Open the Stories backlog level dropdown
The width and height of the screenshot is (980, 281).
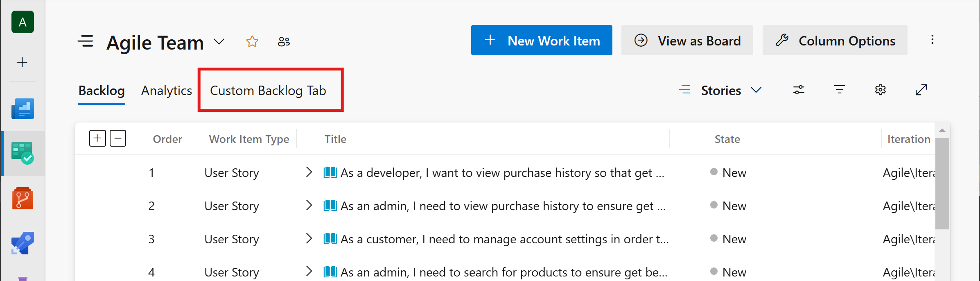tap(720, 90)
